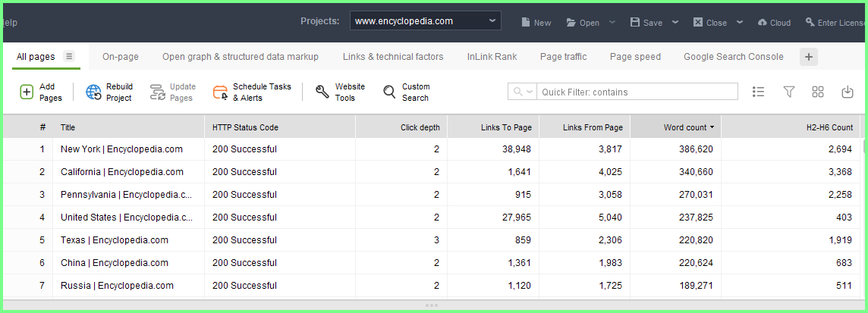
Task: Click the vertical scrollbar of the table
Action: click(865, 146)
